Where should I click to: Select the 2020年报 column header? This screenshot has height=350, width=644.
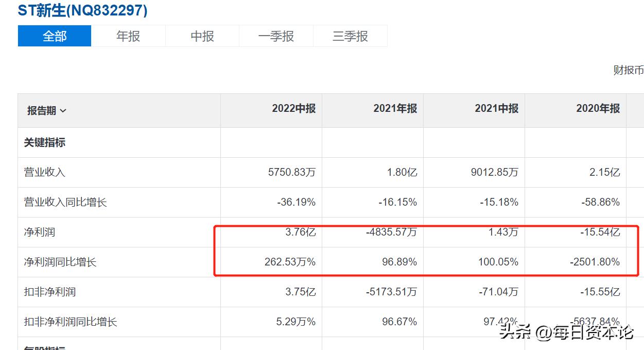click(x=598, y=108)
